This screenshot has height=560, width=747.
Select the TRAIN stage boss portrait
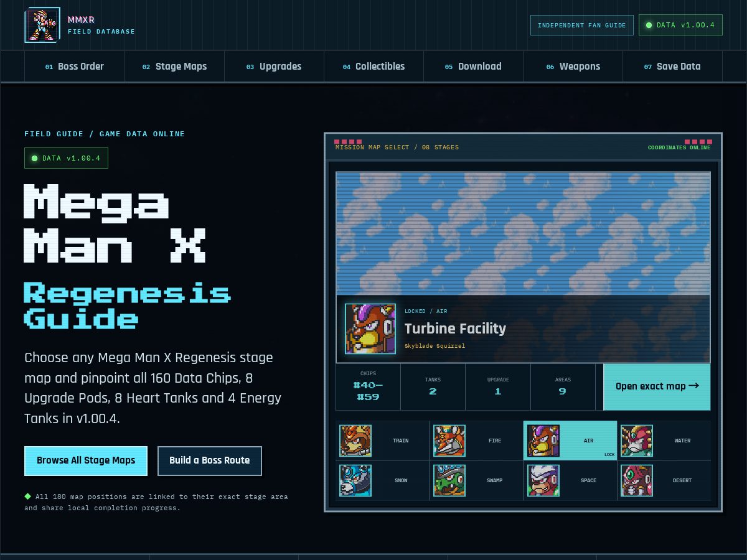355,441
